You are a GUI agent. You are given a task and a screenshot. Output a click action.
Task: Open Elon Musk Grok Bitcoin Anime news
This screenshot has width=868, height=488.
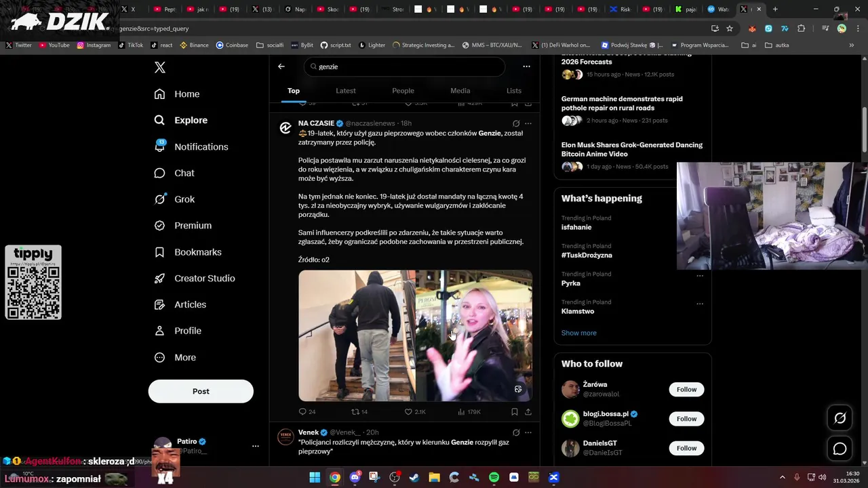tap(632, 149)
